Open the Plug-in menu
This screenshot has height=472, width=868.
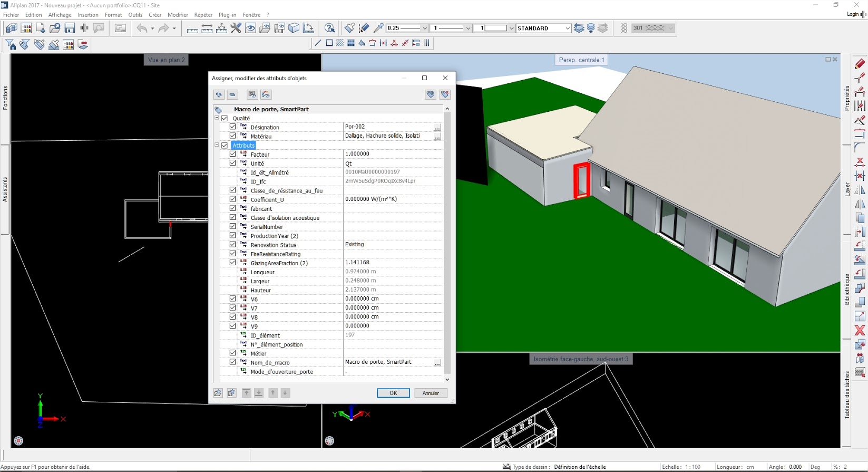pos(227,15)
